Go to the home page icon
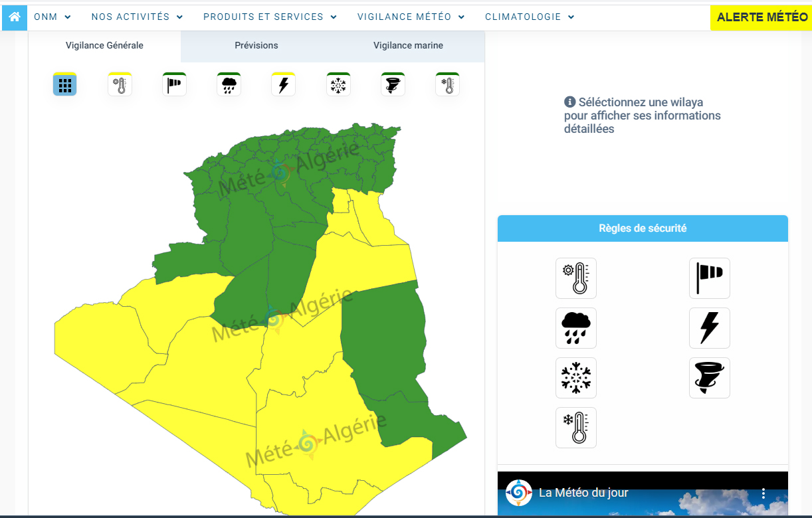The width and height of the screenshot is (812, 518). click(x=15, y=17)
